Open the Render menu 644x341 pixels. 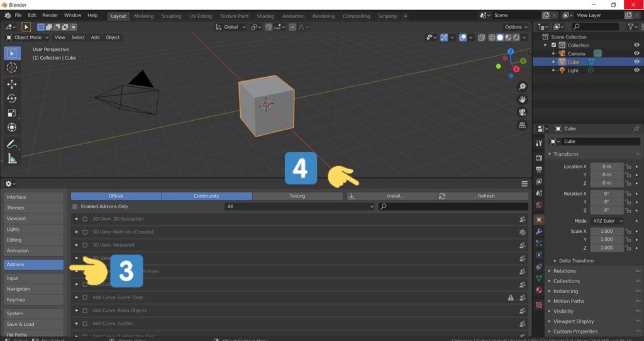click(x=50, y=16)
